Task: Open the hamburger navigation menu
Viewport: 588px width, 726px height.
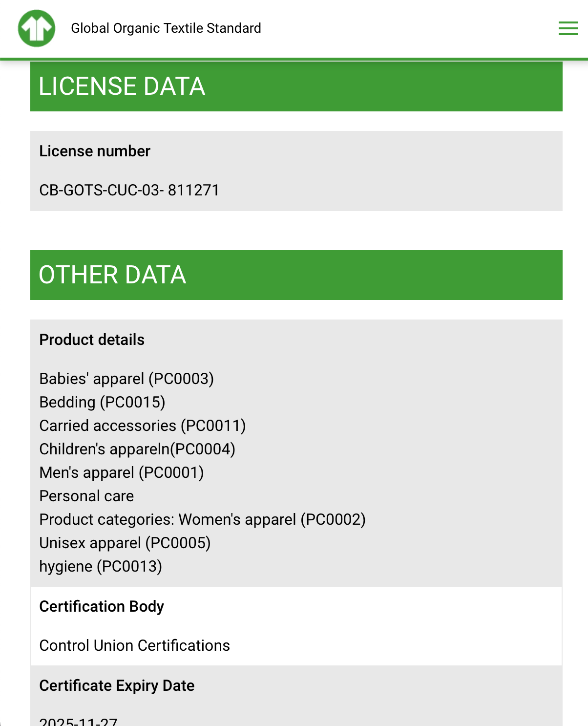Action: 568,28
